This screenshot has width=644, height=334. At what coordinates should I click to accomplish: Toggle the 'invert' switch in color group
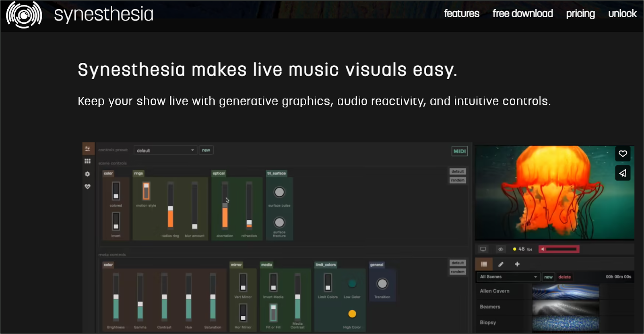point(116,221)
